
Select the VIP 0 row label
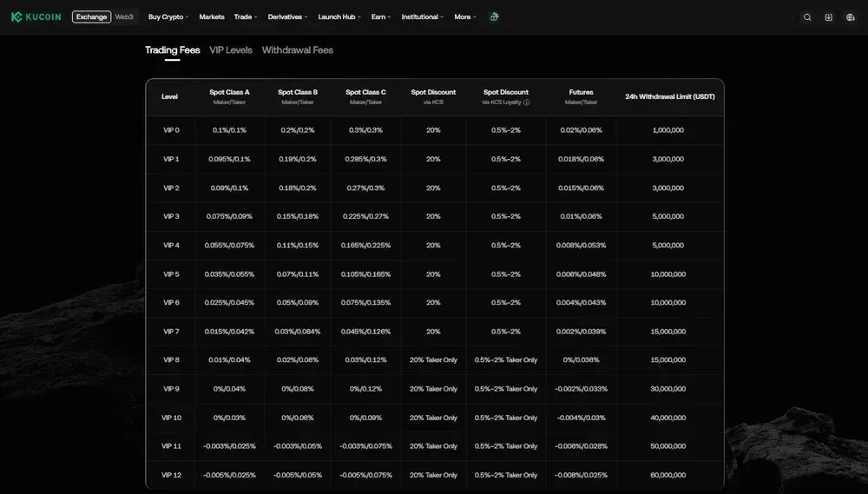(171, 130)
